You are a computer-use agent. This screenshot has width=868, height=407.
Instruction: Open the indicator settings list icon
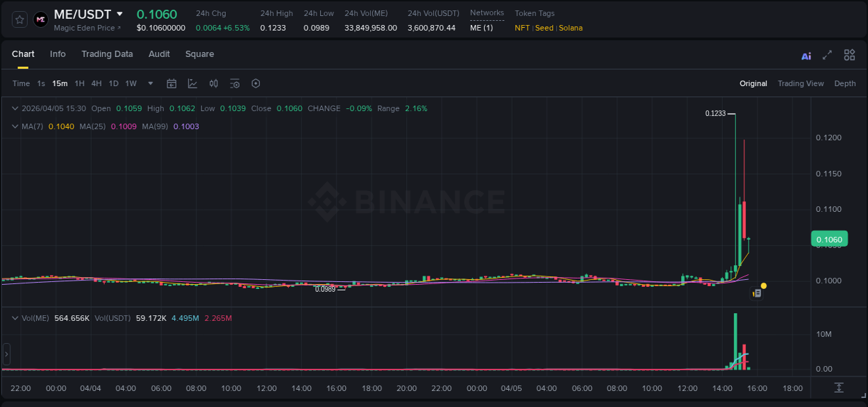[235, 83]
